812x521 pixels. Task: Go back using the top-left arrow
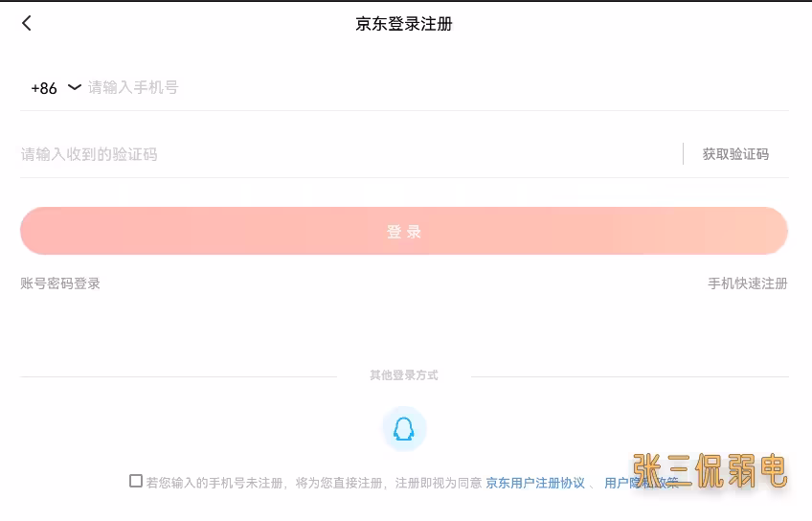coord(27,23)
